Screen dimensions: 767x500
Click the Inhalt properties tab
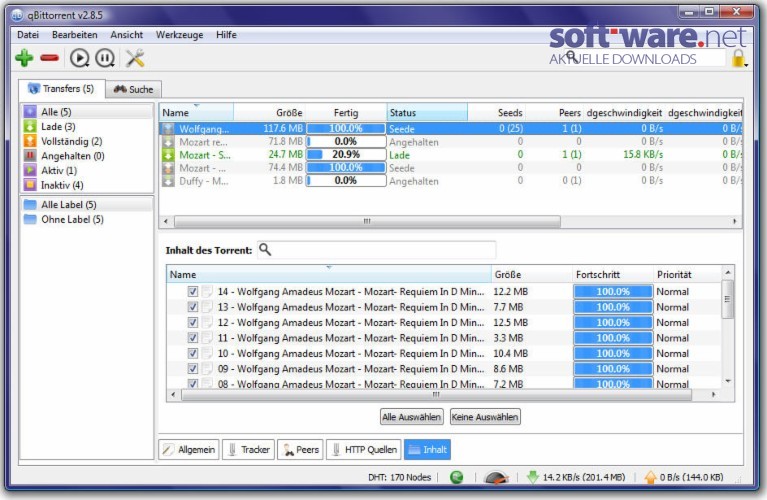(x=427, y=449)
